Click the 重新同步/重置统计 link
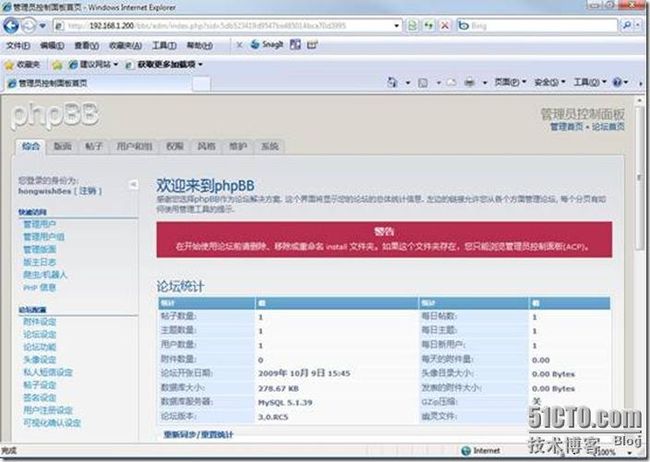 point(199,435)
